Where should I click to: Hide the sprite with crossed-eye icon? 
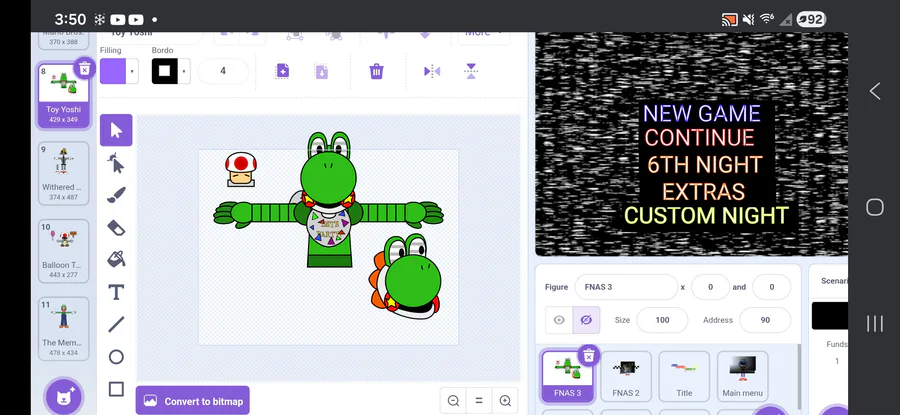[x=586, y=320]
